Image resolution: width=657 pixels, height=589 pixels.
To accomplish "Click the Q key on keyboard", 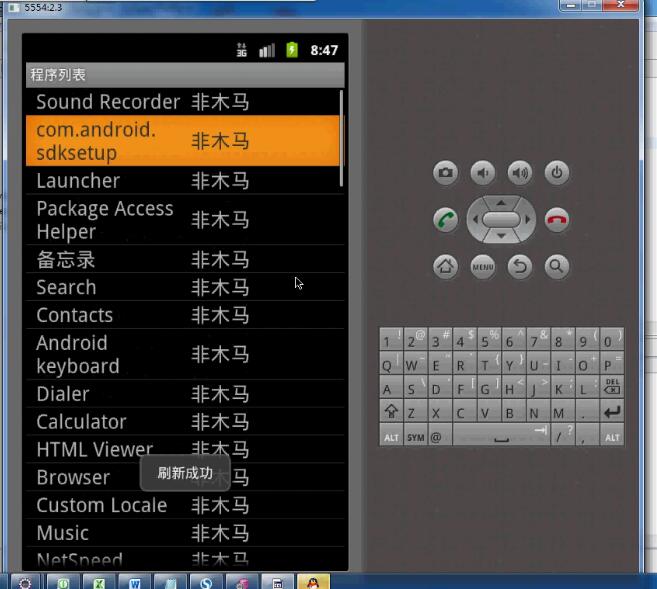I will pos(391,363).
